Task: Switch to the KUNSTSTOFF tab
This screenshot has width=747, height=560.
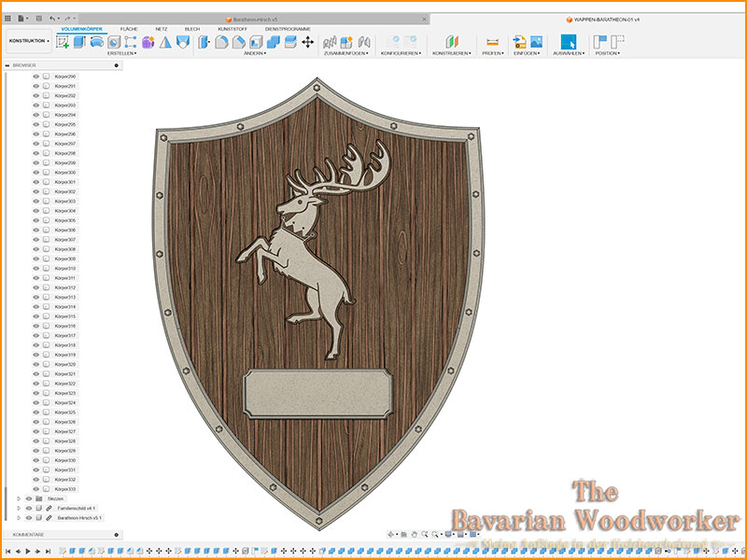Action: click(233, 29)
